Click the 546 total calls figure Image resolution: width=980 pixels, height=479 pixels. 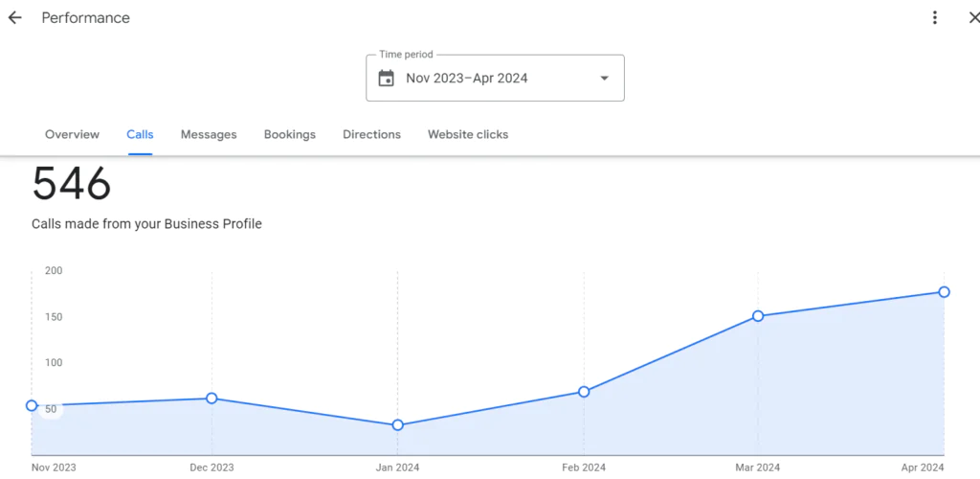pos(72,184)
